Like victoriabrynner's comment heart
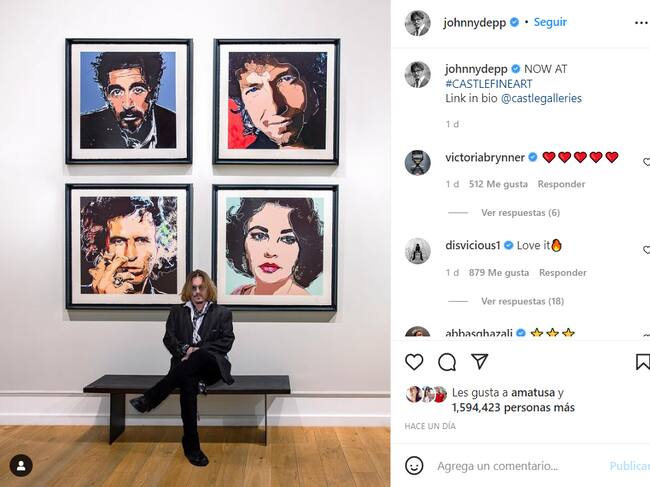This screenshot has width=650, height=487. point(646,162)
